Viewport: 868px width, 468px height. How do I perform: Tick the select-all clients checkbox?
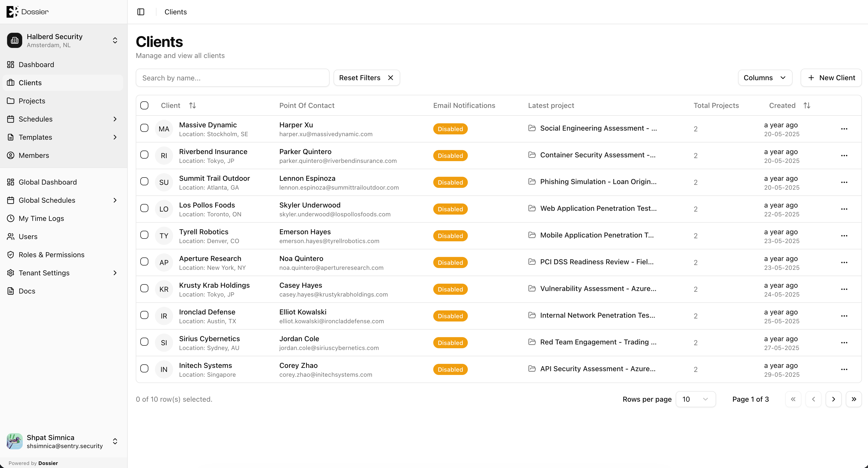144,105
